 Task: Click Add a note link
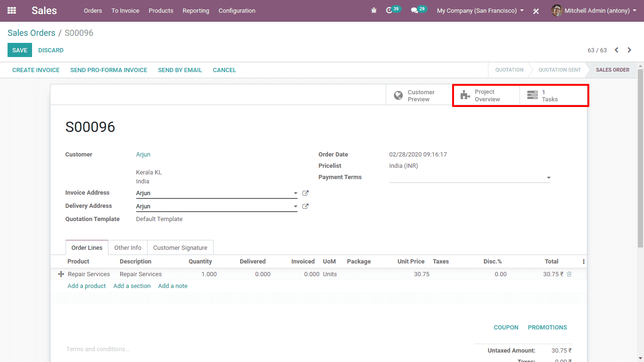tap(173, 286)
